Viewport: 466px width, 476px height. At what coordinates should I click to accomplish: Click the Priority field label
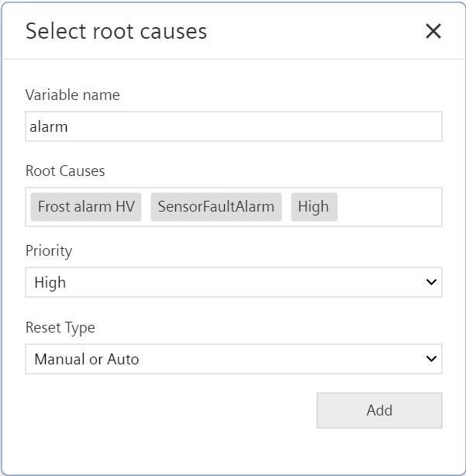[x=49, y=251]
